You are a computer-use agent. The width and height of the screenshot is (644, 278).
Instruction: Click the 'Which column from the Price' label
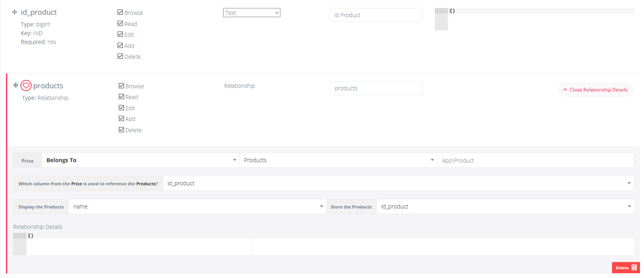point(88,184)
